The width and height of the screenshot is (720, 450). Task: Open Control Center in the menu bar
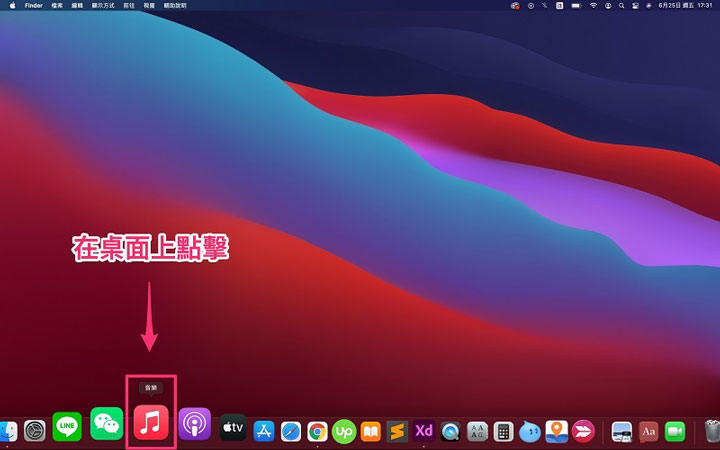[635, 6]
